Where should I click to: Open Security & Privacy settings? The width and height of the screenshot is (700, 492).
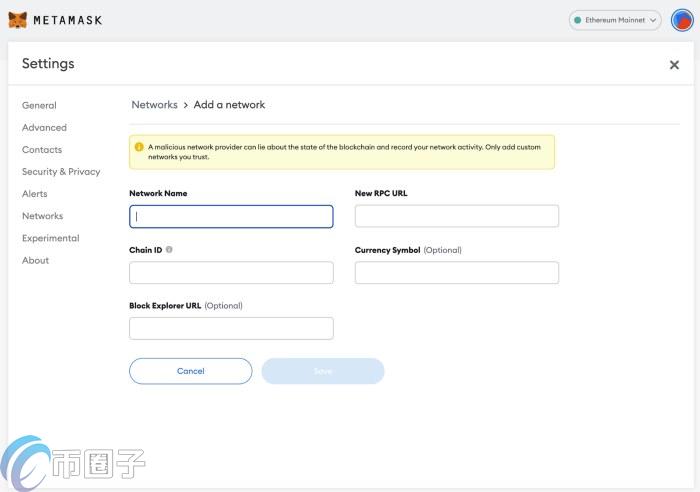pos(61,172)
